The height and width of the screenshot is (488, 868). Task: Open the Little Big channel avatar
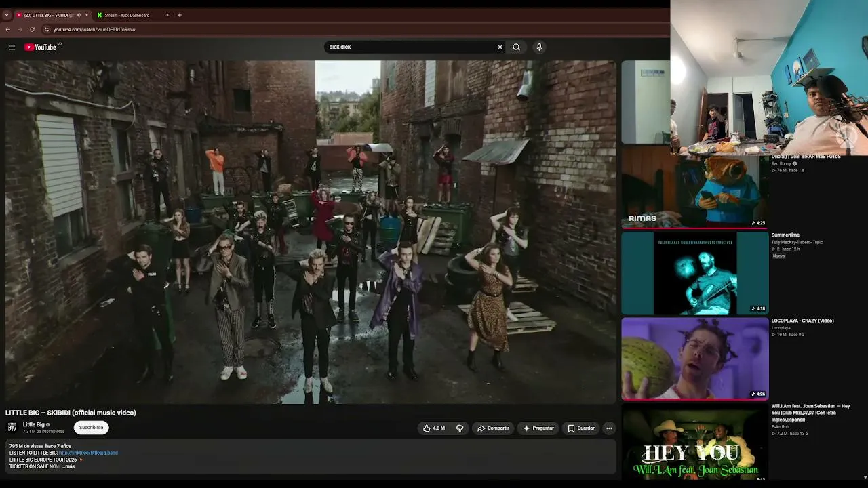(x=12, y=427)
